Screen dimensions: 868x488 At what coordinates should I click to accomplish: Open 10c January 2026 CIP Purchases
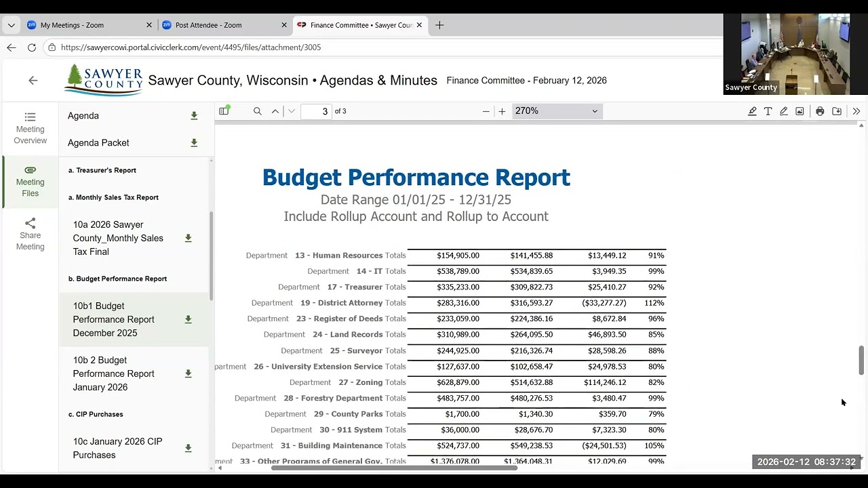point(117,448)
